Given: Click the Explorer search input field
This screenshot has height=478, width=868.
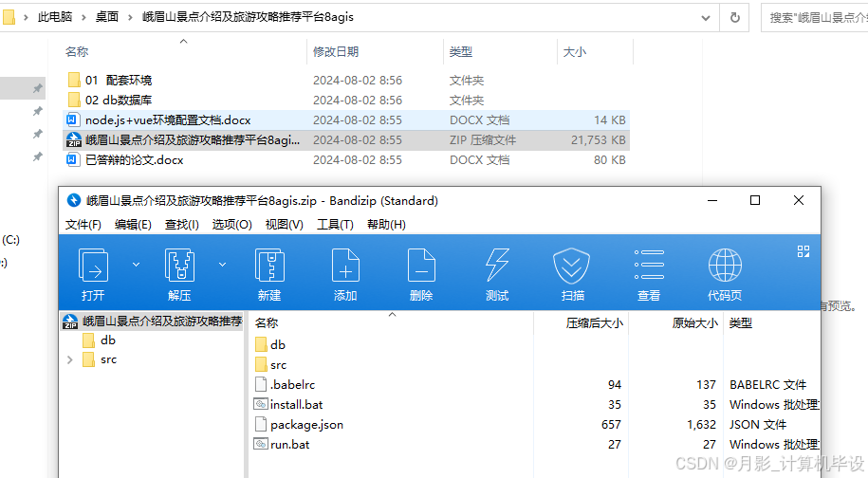Looking at the screenshot, I should pyautogui.click(x=814, y=18).
